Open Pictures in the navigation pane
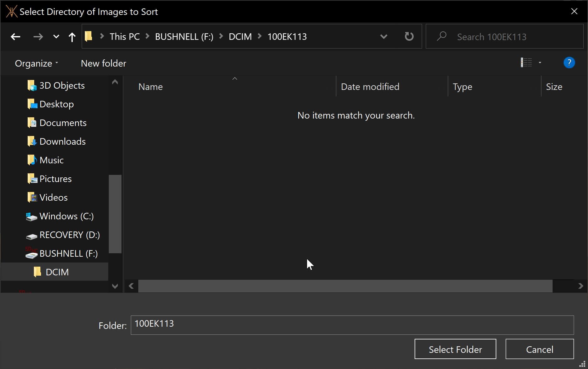 point(56,179)
